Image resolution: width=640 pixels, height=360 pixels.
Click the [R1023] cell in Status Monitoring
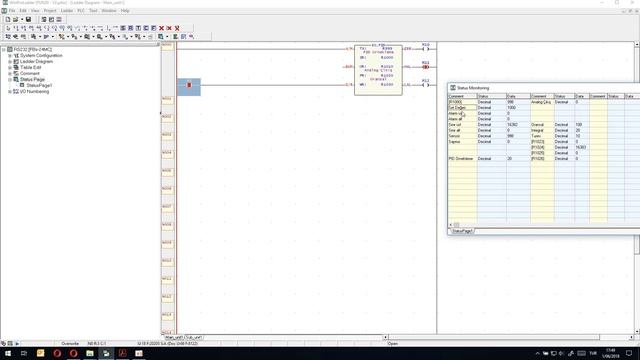542,142
